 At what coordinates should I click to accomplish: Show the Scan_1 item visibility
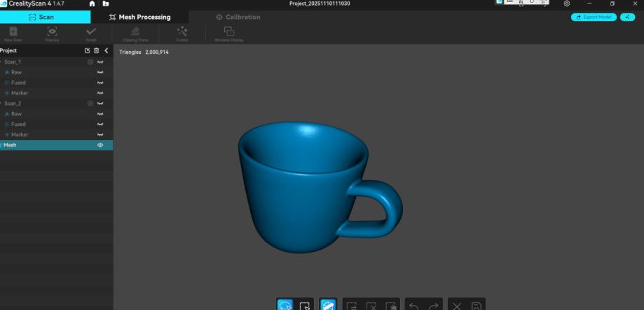[x=100, y=62]
